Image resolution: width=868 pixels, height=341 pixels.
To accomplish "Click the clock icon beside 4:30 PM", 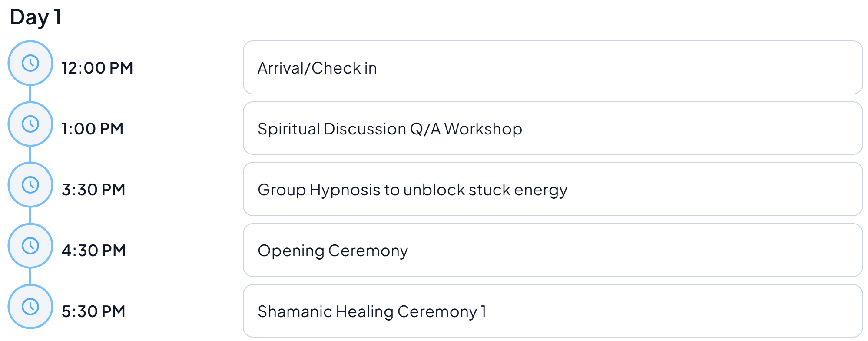I will pos(30,246).
